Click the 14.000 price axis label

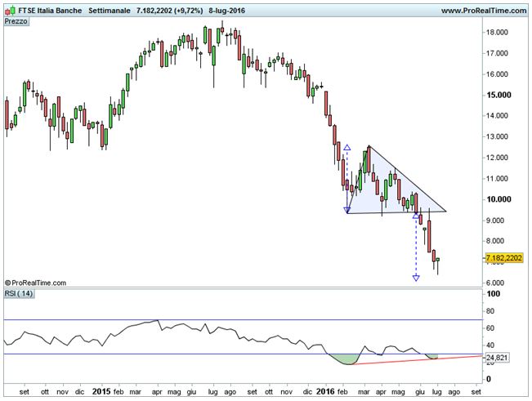[497, 116]
